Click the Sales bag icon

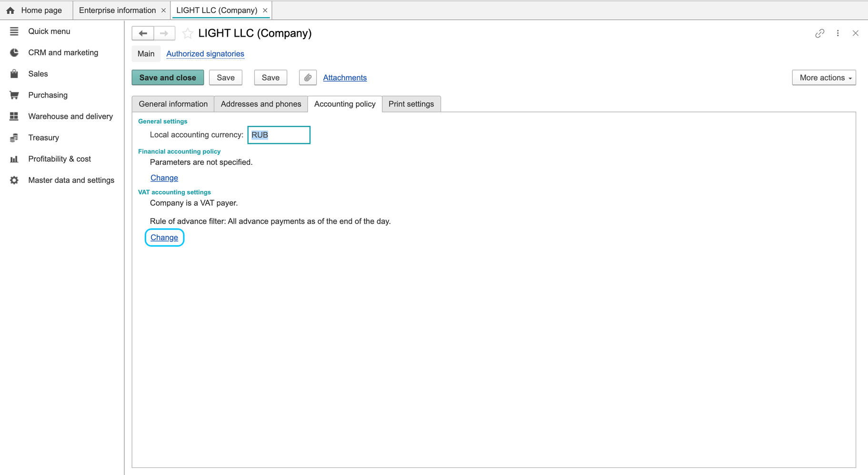14,74
